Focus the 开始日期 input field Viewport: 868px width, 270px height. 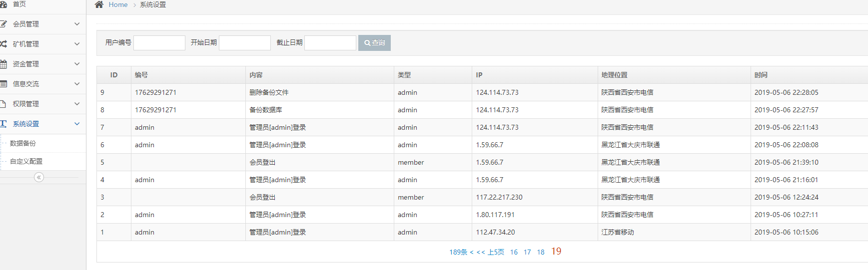click(245, 43)
